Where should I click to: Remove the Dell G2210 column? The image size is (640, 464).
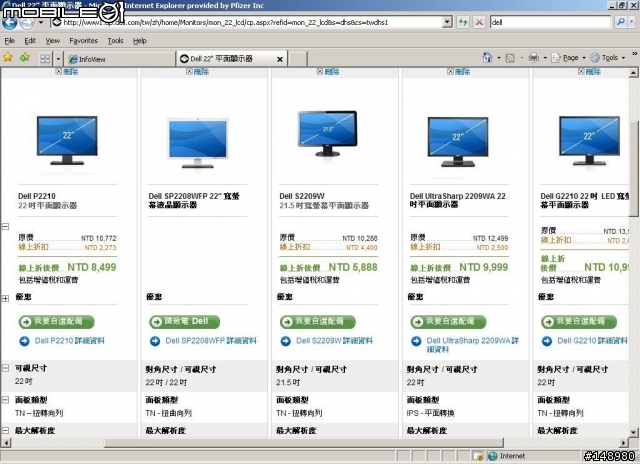point(589,72)
